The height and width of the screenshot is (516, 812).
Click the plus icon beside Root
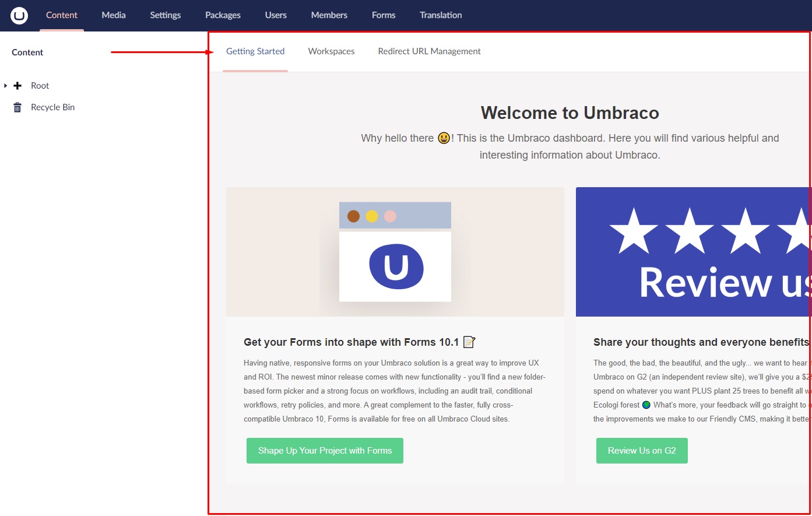(x=17, y=86)
